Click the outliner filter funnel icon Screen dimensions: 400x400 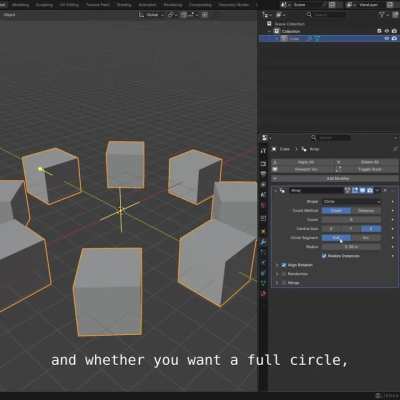coord(382,15)
